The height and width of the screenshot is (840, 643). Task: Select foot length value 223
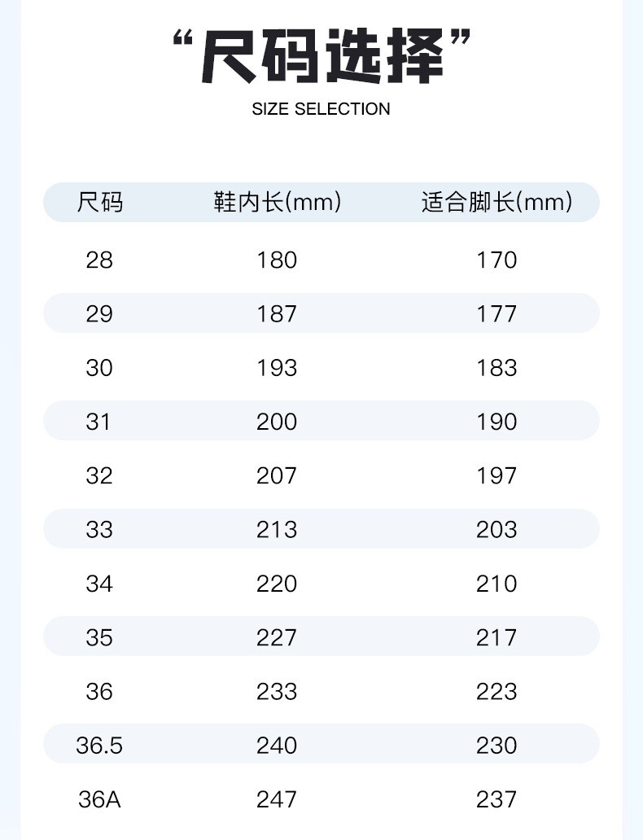[x=496, y=691]
